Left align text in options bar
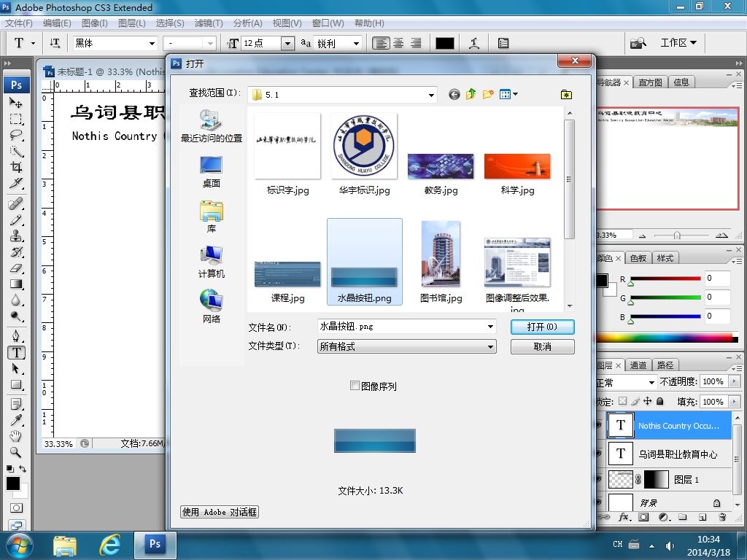Screen dimensions: 747x560 tap(381, 43)
